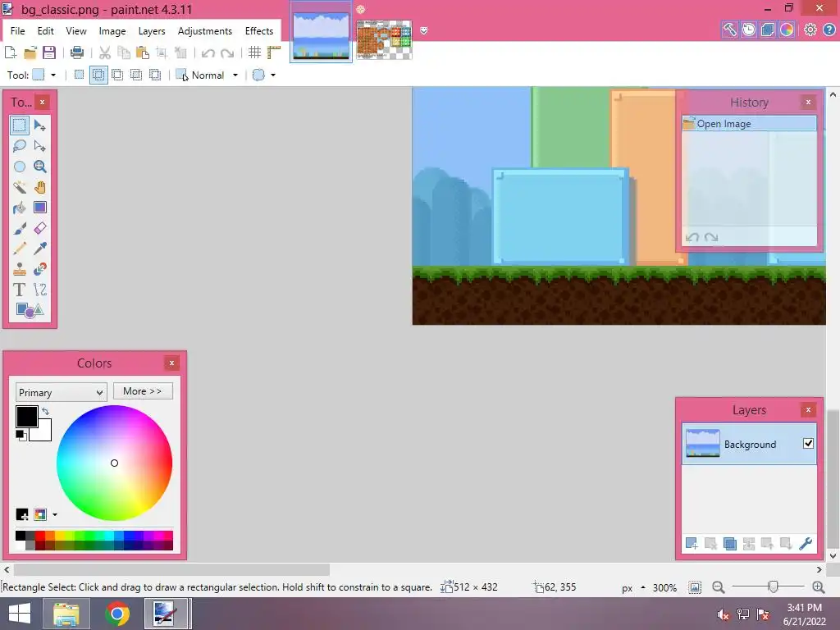
Task: Select the Pencil tool
Action: point(20,249)
